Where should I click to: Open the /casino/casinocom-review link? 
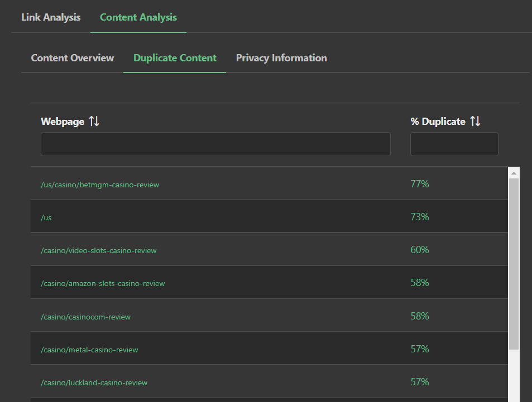[85, 316]
